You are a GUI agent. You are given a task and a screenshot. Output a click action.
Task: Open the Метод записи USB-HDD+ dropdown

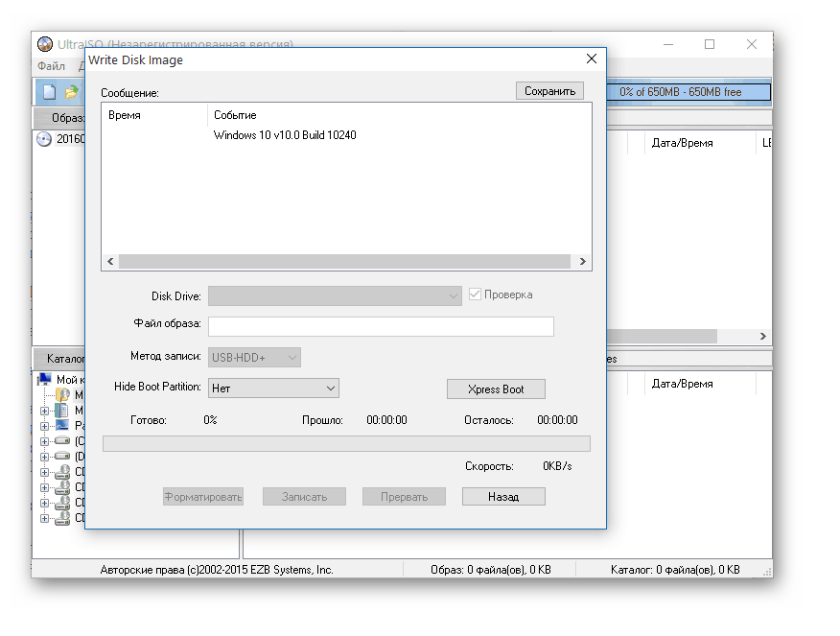[x=254, y=358]
